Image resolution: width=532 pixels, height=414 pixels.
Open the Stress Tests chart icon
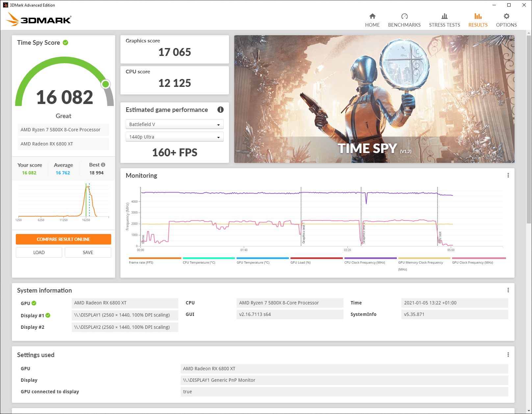pyautogui.click(x=444, y=16)
